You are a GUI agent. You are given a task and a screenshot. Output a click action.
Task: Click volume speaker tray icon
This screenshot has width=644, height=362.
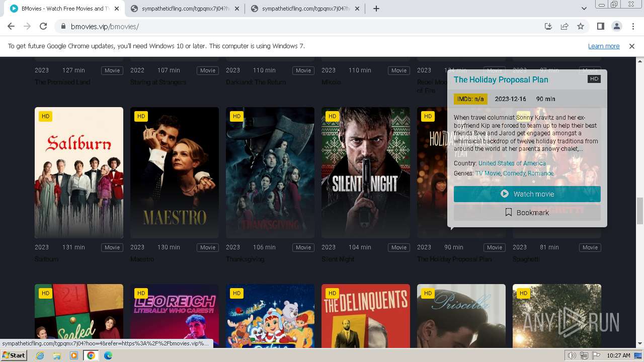pyautogui.click(x=572, y=355)
